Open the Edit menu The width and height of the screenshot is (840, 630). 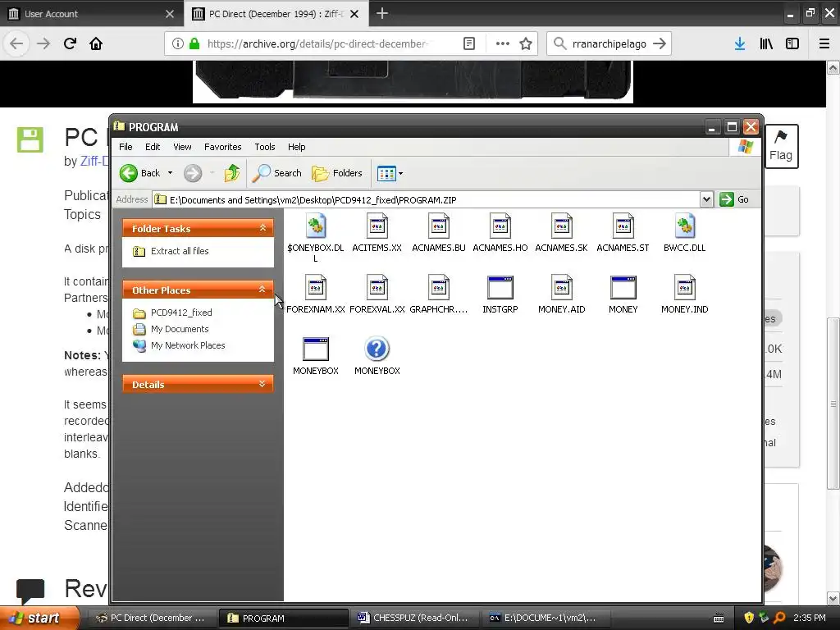tap(152, 147)
